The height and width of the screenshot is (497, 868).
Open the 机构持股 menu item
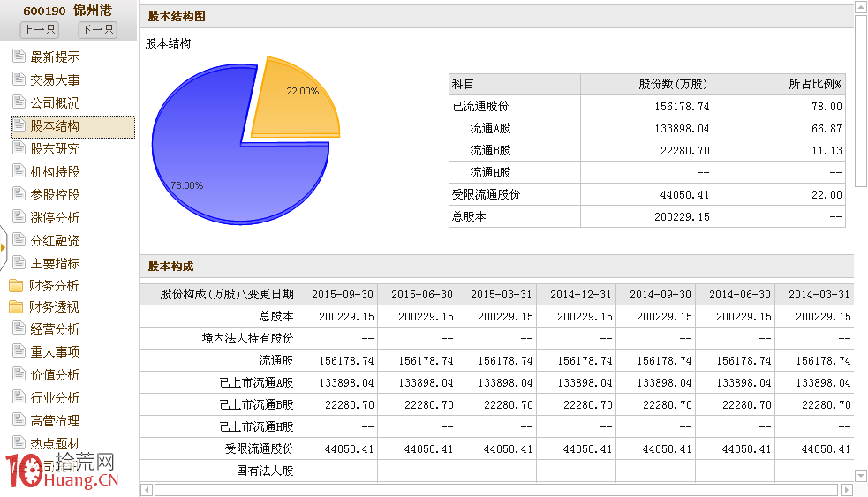(55, 172)
